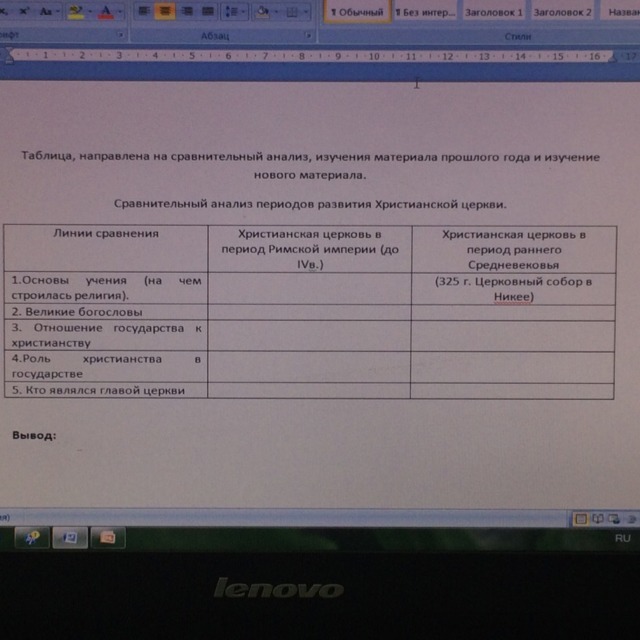The height and width of the screenshot is (640, 640).
Task: Apply the Без интервала style
Action: pos(424,12)
